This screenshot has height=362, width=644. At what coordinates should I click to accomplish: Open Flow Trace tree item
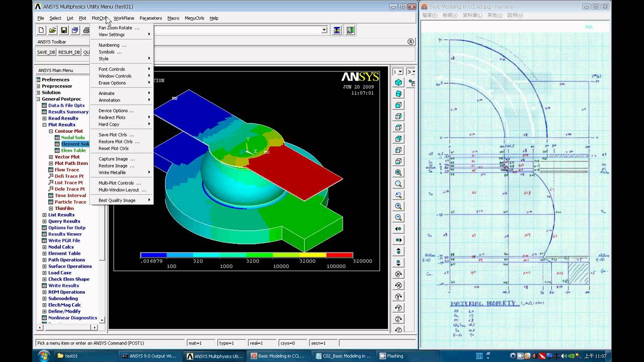pyautogui.click(x=67, y=170)
